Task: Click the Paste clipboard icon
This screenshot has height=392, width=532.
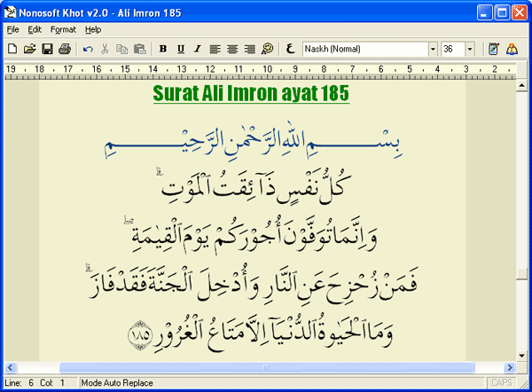Action: (x=138, y=49)
